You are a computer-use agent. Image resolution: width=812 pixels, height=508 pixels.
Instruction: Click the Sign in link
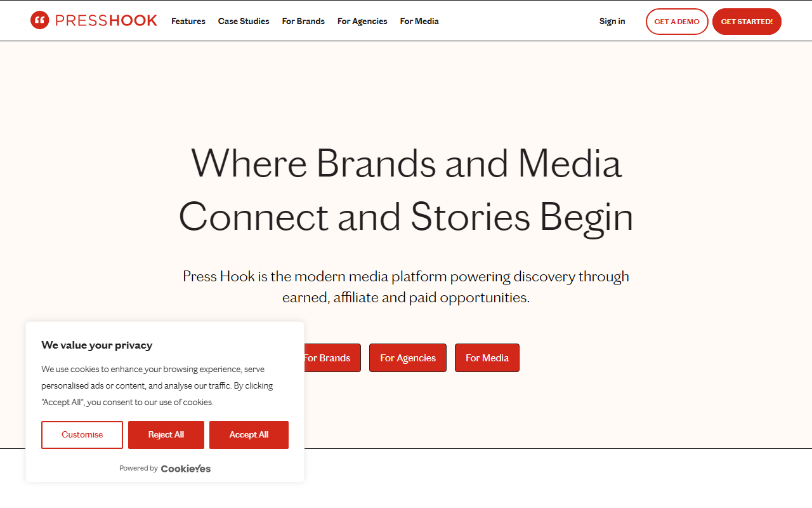pyautogui.click(x=612, y=21)
